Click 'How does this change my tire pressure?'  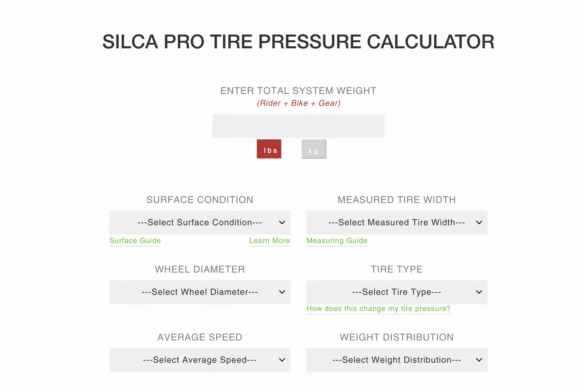coord(378,308)
